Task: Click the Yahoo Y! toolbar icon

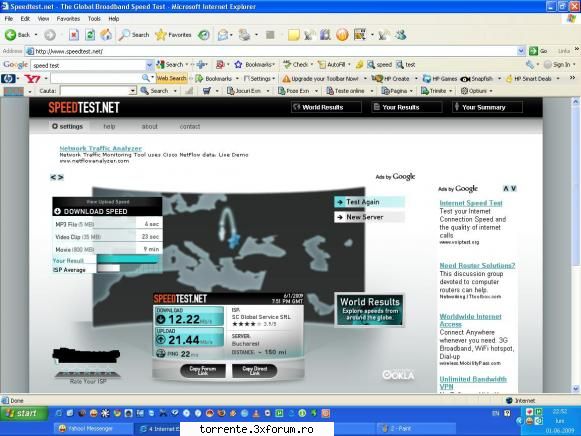Action: click(x=32, y=79)
